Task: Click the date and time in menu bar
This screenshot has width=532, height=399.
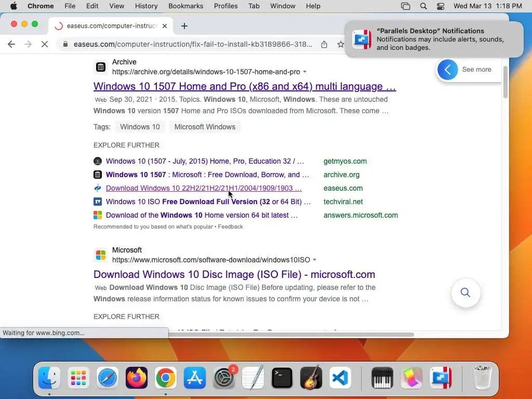Action: (487, 6)
